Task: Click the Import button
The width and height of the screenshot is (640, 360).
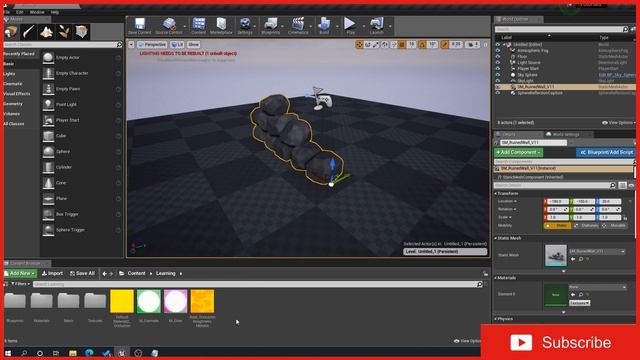Action: coord(52,273)
